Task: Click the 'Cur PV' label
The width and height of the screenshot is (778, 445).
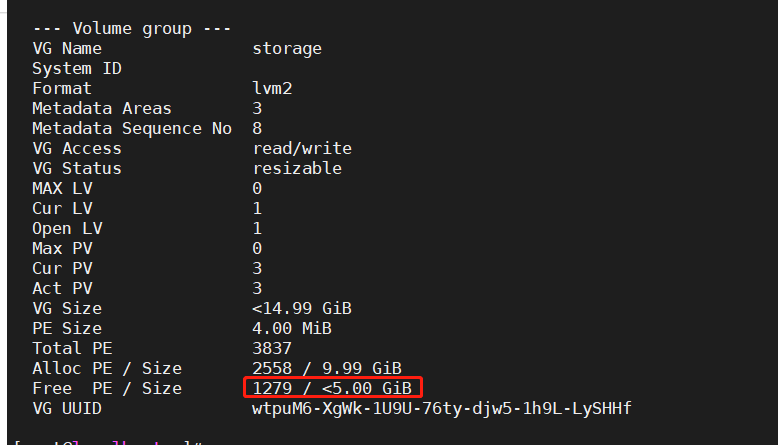Action: pos(62,268)
